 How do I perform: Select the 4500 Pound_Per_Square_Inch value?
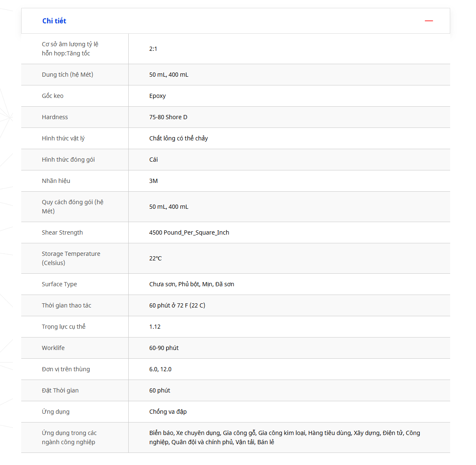(189, 232)
